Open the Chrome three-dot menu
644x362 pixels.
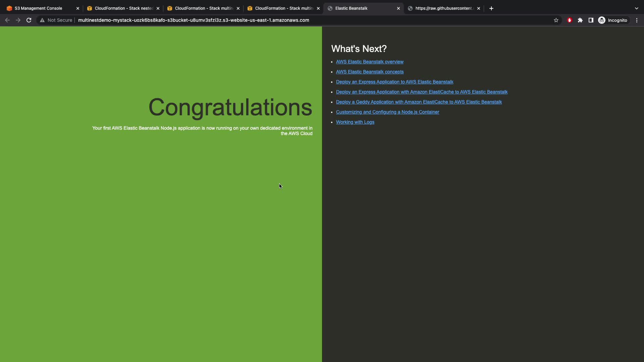(637, 20)
